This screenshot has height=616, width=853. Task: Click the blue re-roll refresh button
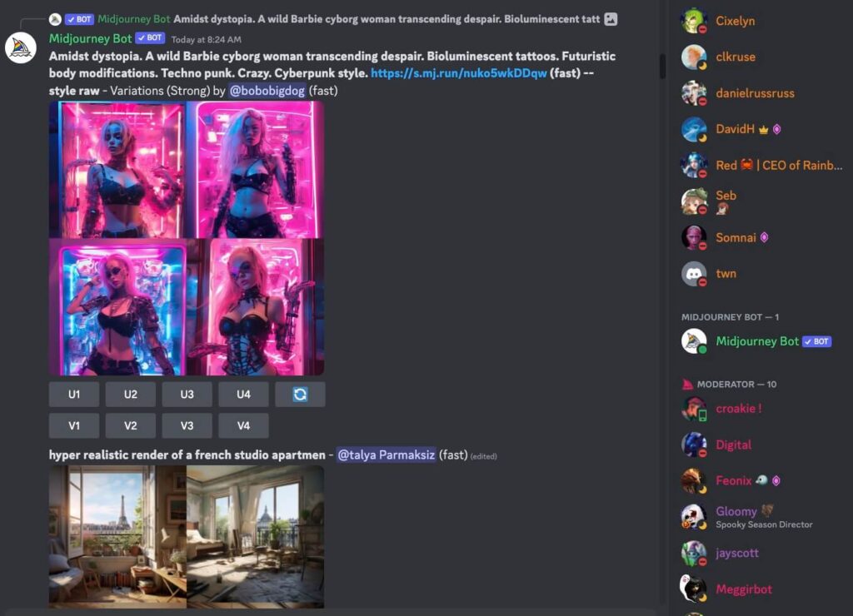click(300, 395)
